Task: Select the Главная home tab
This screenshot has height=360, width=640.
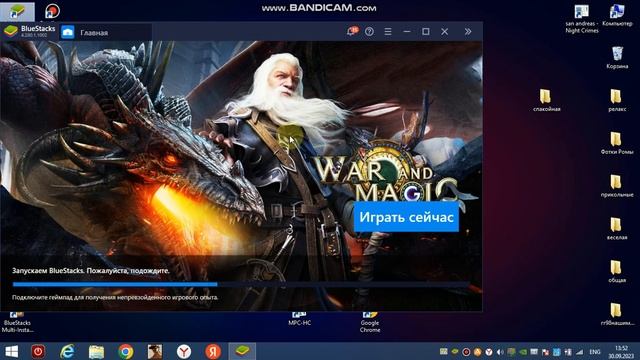Action: click(106, 32)
